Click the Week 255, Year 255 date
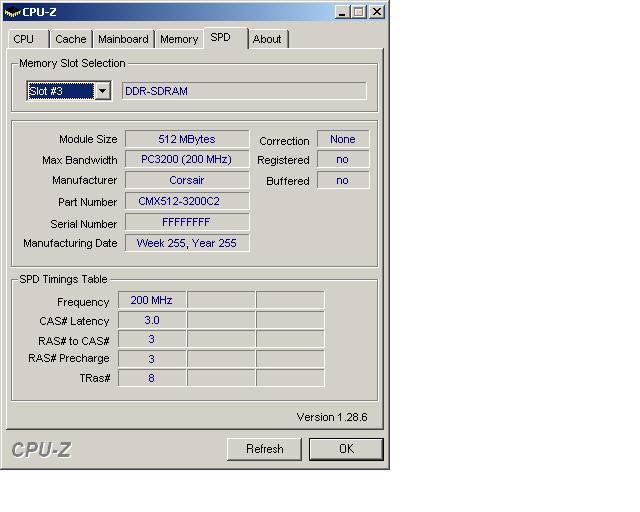 coord(187,243)
